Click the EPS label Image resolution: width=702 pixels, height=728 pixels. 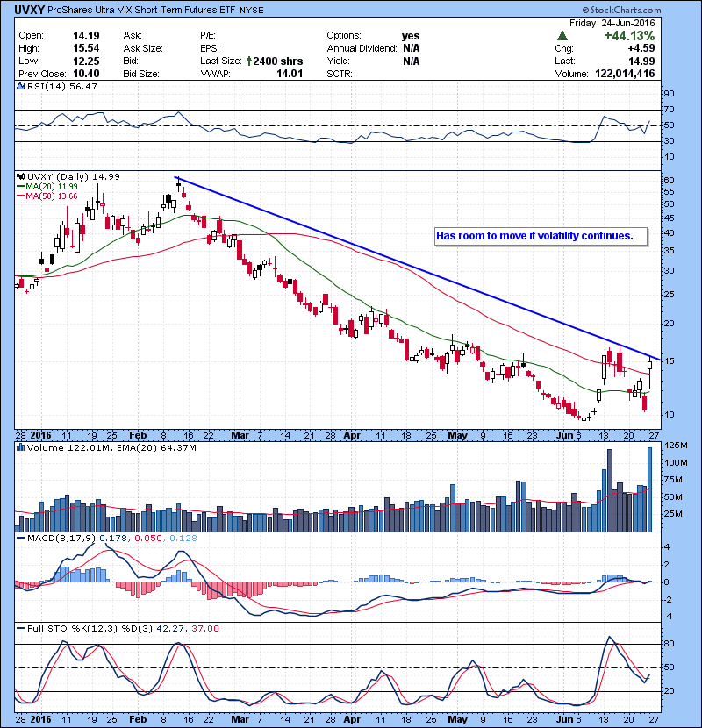(x=210, y=48)
